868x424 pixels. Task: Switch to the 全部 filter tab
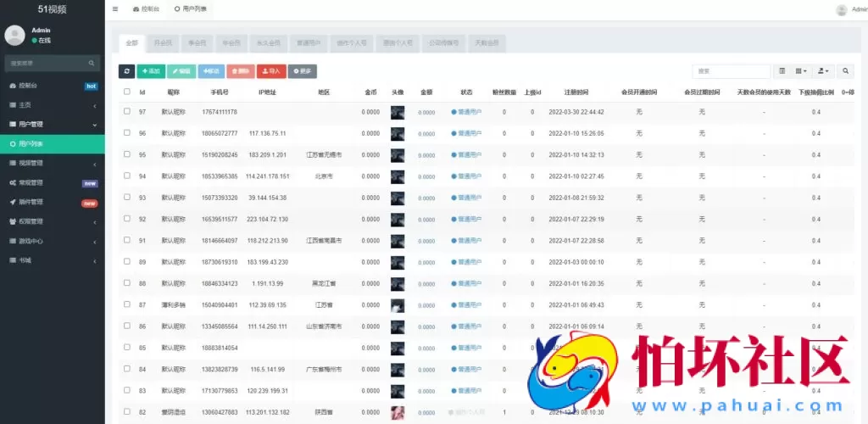click(131, 42)
